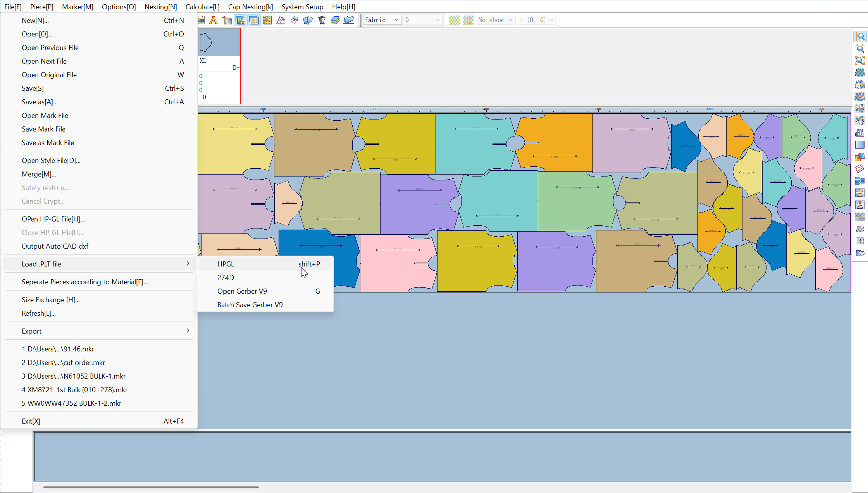Select 274D from the Load PLT submenu
The image size is (868, 493).
pos(226,277)
